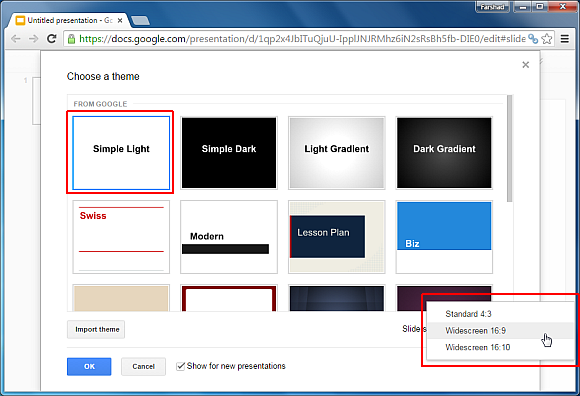
Task: Confirm with the OK button
Action: point(89,366)
